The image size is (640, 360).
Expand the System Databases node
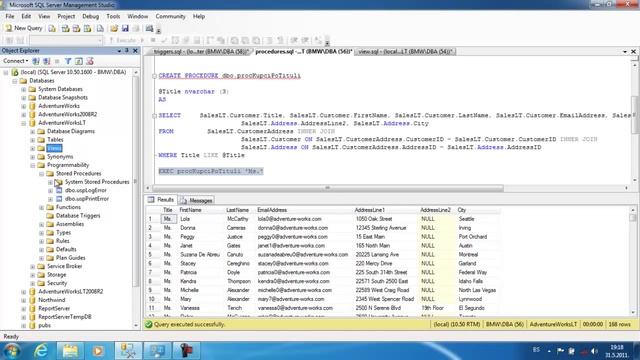pyautogui.click(x=24, y=89)
